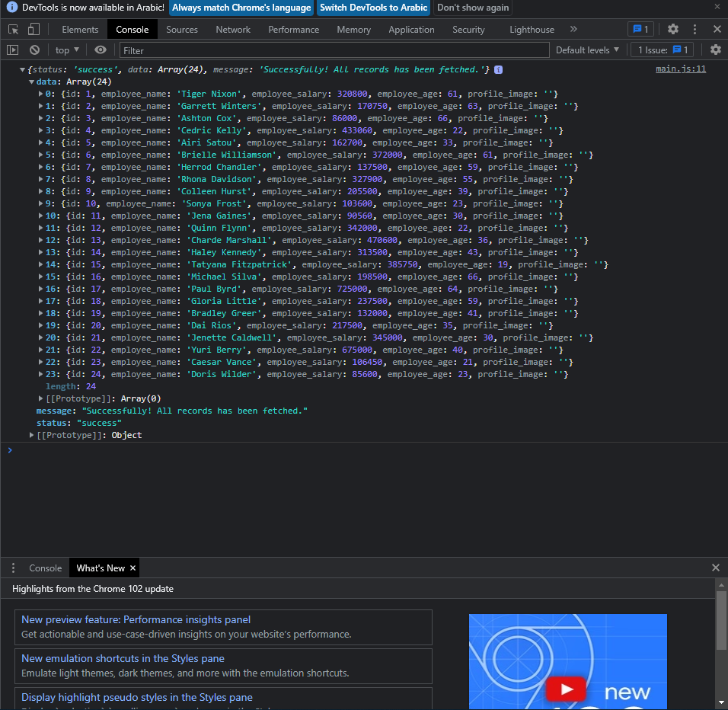Open the Performance tab
The image size is (728, 710).
point(293,29)
